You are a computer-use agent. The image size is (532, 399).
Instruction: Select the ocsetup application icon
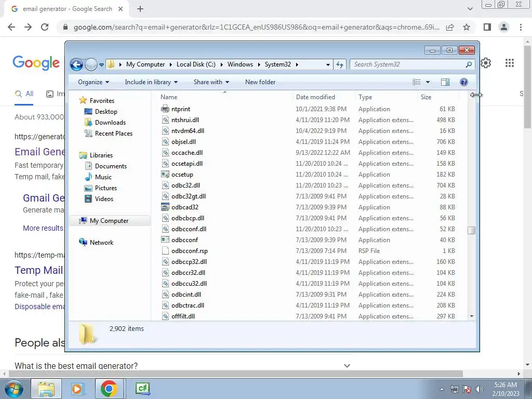coord(165,175)
